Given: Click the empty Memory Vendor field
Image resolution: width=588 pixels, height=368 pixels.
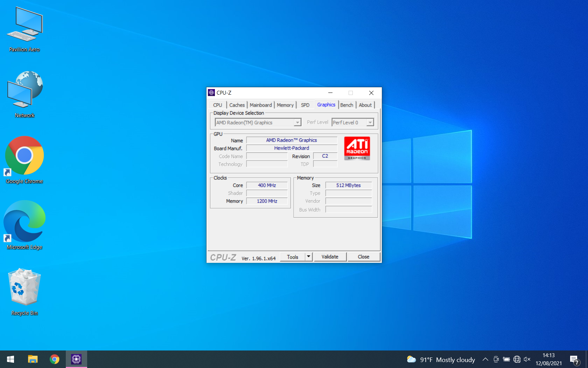Looking at the screenshot, I should 349,201.
